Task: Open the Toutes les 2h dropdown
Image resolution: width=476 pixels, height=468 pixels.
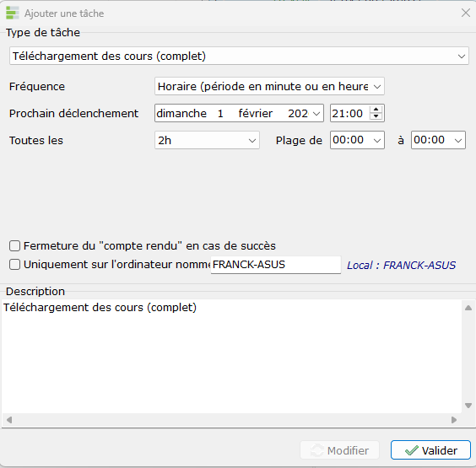Action: click(207, 140)
